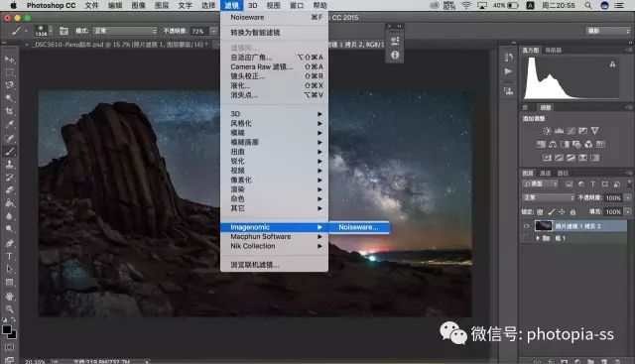Expand the 3D filter submenu
Image resolution: width=635 pixels, height=364 pixels.
coord(275,114)
